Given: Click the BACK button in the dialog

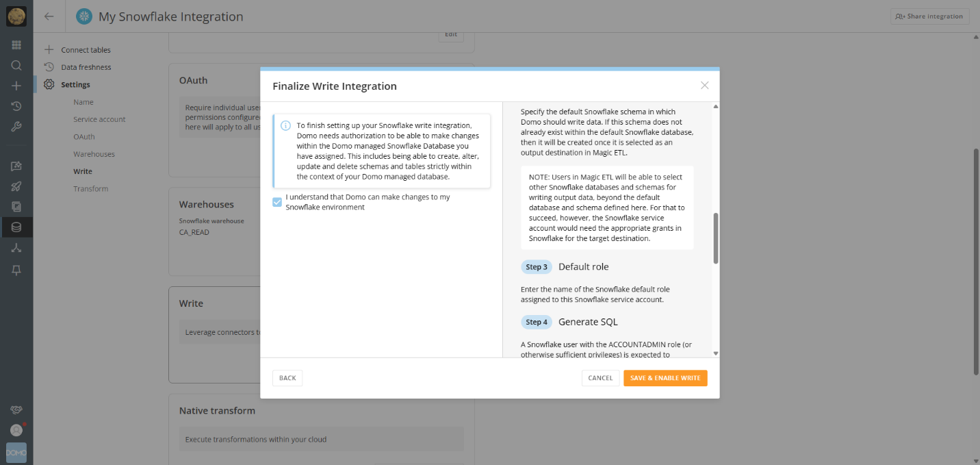Looking at the screenshot, I should 287,378.
